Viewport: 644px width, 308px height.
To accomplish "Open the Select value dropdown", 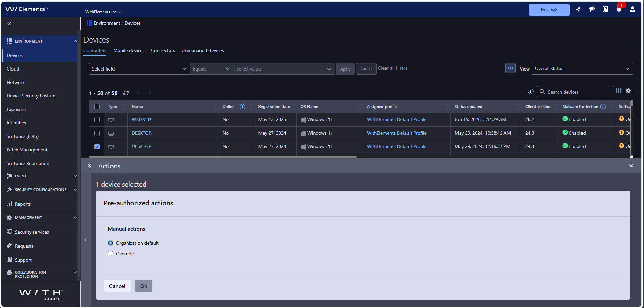I will [284, 69].
